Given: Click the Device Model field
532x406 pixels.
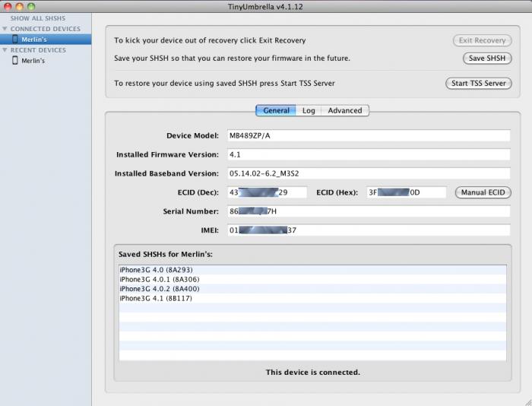Looking at the screenshot, I should tap(368, 135).
